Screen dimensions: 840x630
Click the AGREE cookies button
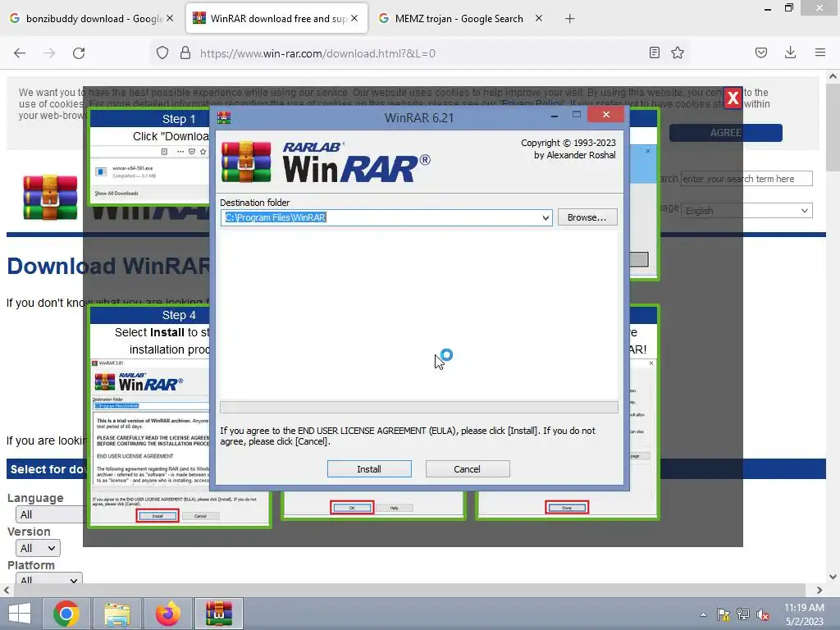pyautogui.click(x=725, y=133)
